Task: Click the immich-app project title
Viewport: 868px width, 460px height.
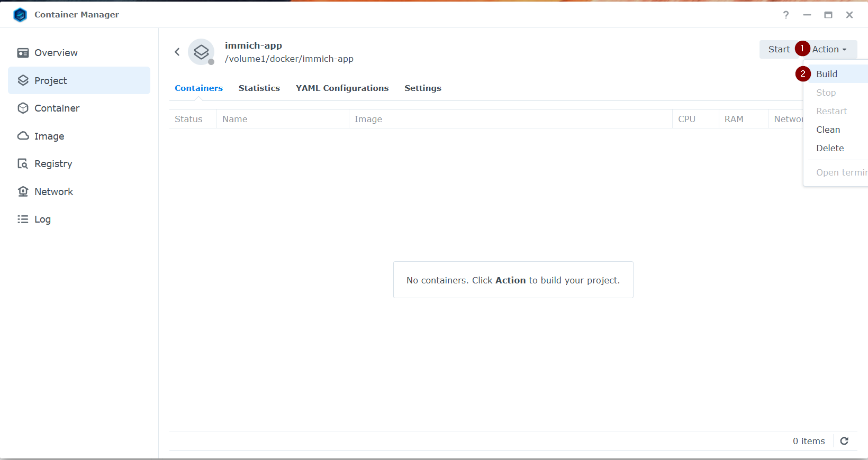Action: point(254,45)
